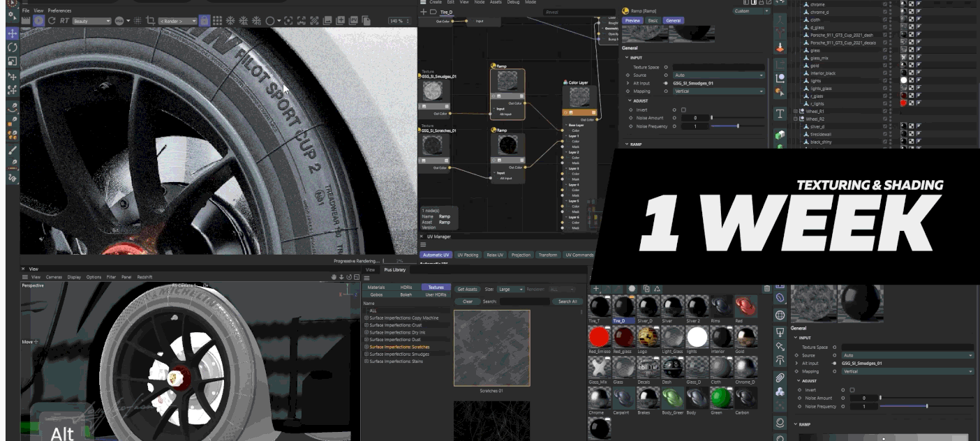
Task: Click the warning triangle icon in material manager
Action: 658,289
